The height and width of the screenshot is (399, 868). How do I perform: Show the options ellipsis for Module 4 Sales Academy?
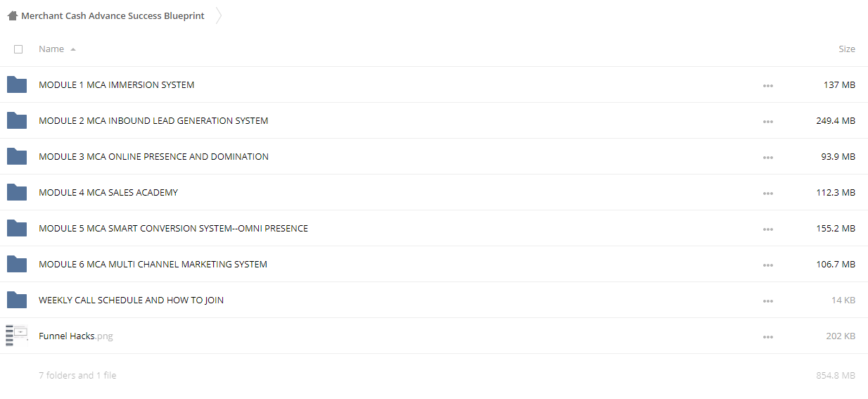(767, 193)
